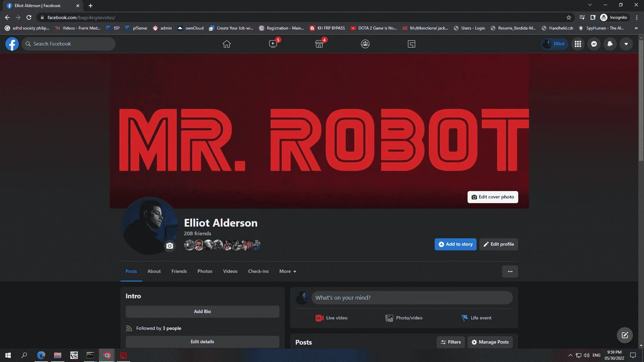Start a Live video post

pos(332,318)
